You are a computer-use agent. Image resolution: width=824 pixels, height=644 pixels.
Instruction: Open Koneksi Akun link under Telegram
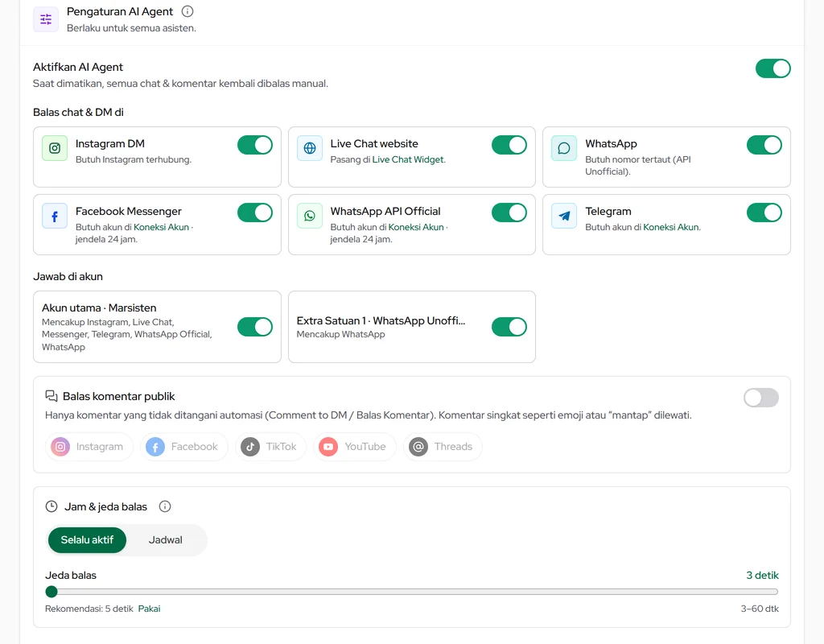pyautogui.click(x=671, y=227)
